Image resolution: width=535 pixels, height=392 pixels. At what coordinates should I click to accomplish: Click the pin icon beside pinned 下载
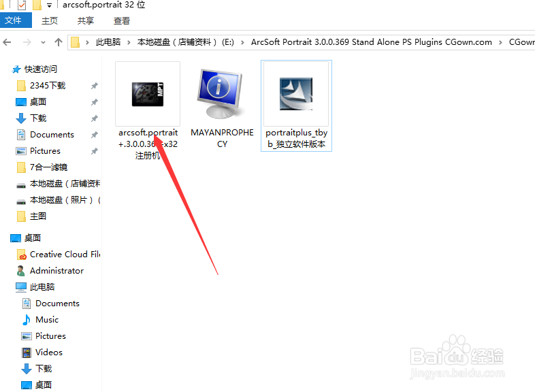pos(95,118)
